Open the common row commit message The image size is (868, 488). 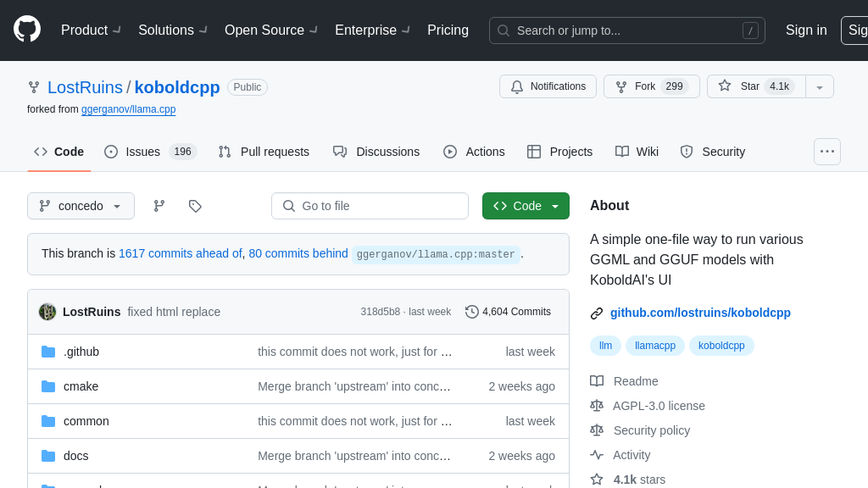(x=355, y=421)
